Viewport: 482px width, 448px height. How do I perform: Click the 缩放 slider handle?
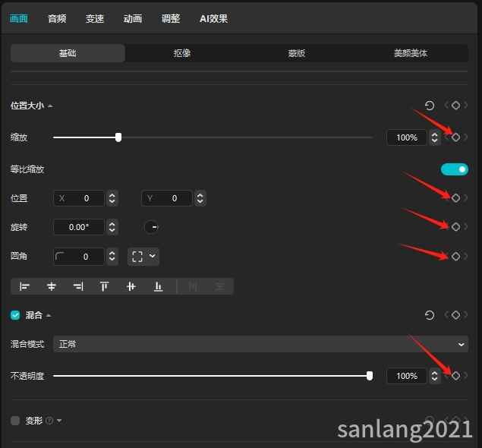pos(118,137)
